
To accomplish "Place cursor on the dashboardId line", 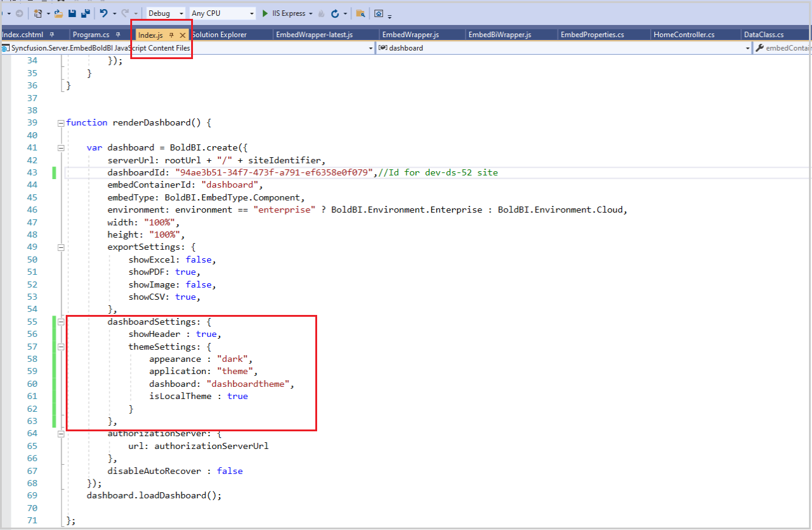I will coord(274,172).
